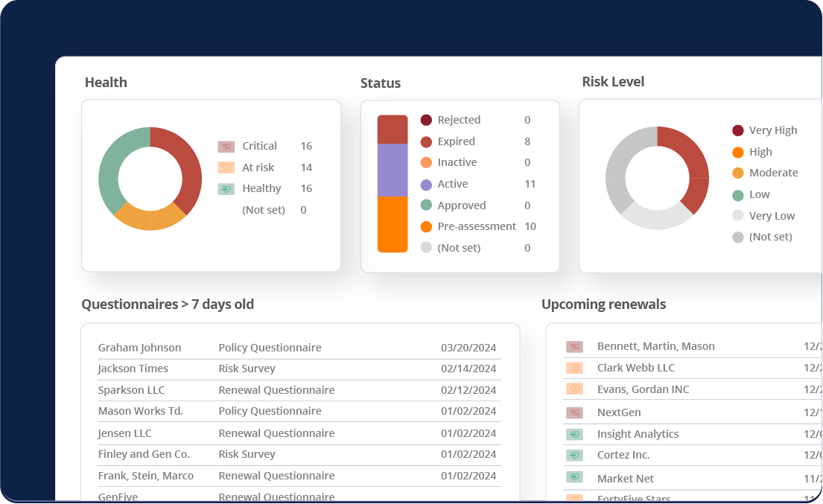Click Evans, Gordan INC renewal row
Viewport: 823px width, 504px height.
click(643, 389)
